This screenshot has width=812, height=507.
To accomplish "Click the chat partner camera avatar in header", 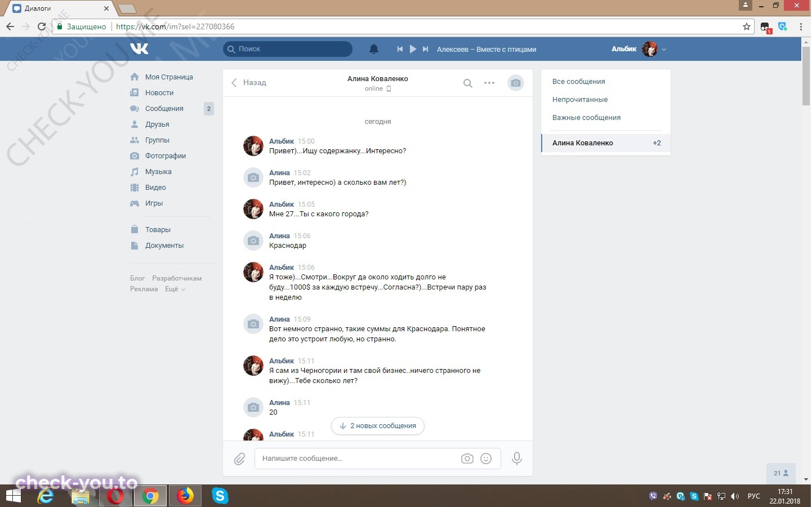I will coord(516,83).
